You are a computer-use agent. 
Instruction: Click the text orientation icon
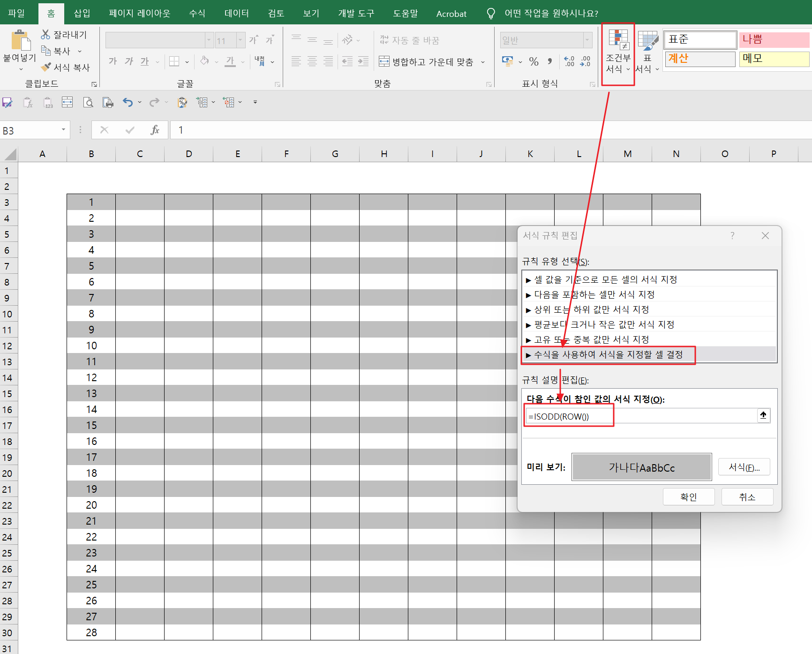[347, 40]
